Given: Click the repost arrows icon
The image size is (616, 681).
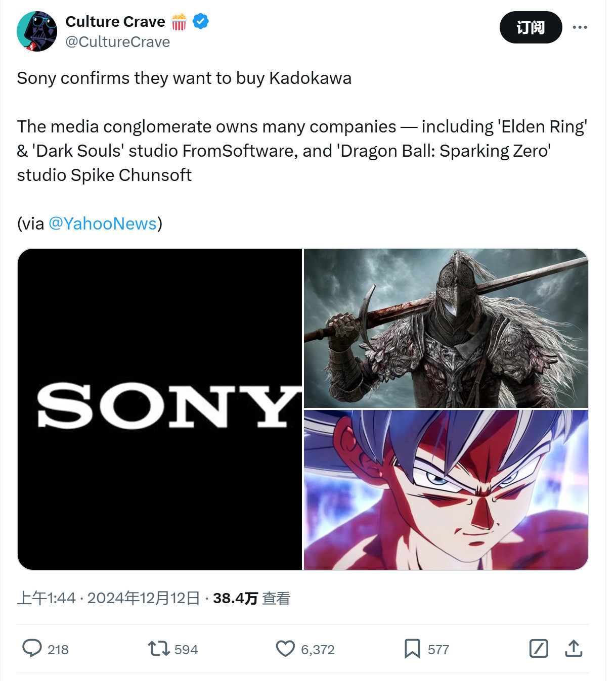Looking at the screenshot, I should (158, 649).
